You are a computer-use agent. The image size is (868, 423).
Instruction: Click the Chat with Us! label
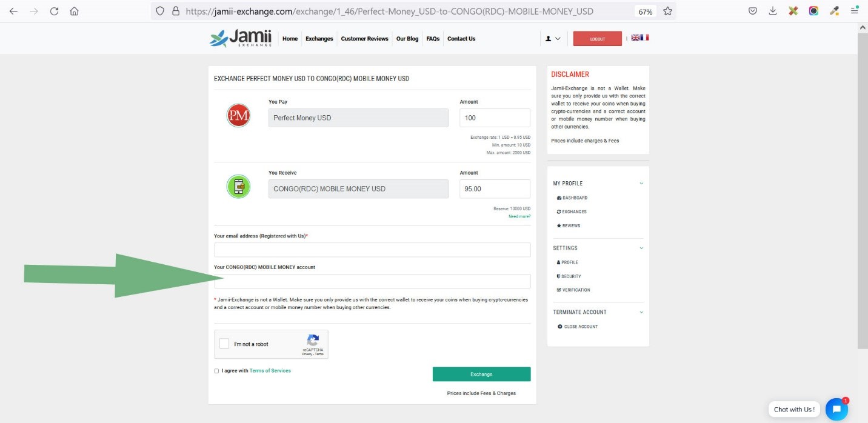[794, 409]
